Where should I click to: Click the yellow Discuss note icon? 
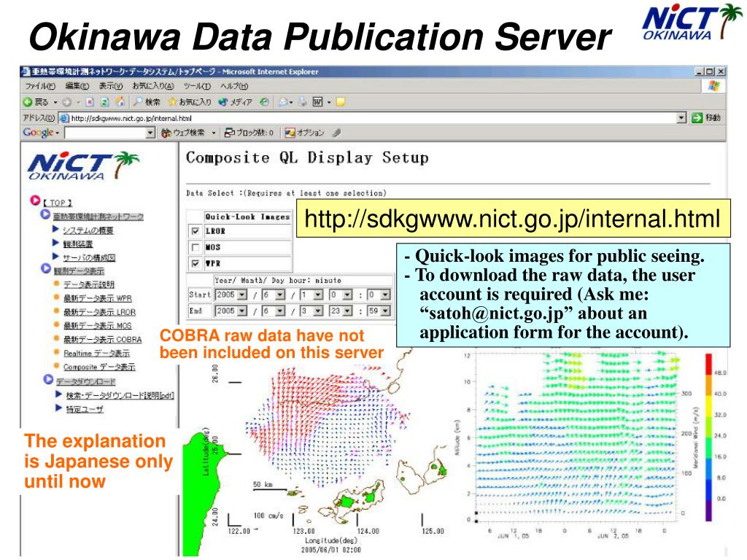coord(341,102)
